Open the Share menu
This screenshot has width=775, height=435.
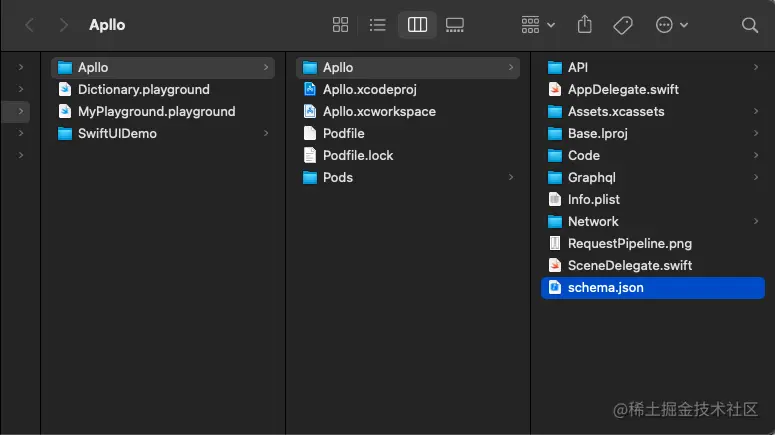[x=585, y=25]
